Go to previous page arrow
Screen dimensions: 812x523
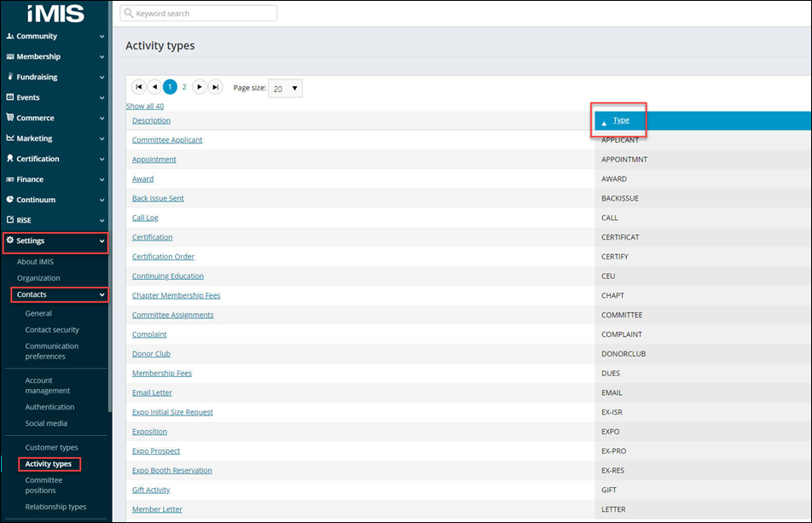pos(154,87)
